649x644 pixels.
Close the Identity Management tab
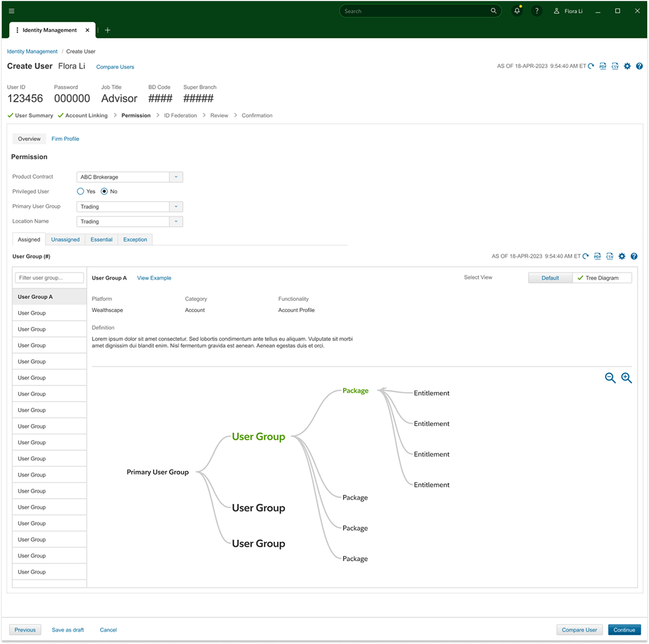pyautogui.click(x=88, y=30)
